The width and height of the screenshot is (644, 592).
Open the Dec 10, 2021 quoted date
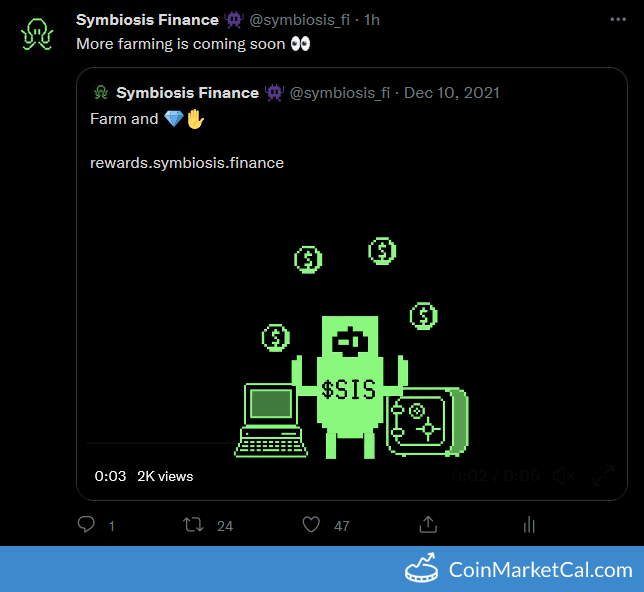(x=450, y=93)
